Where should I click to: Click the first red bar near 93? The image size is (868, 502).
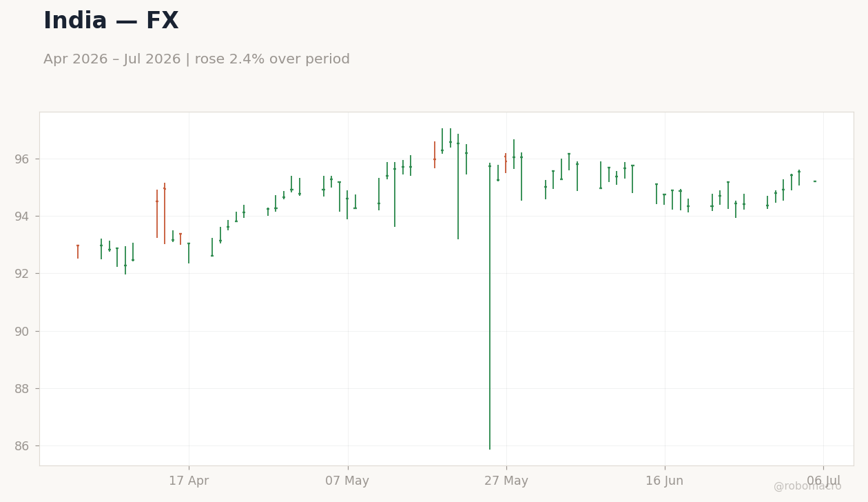coord(78,252)
